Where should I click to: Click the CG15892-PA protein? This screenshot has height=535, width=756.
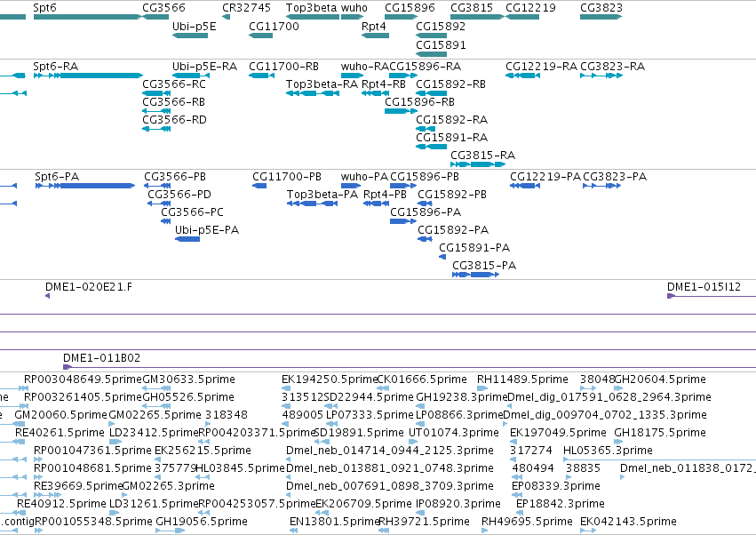point(425,239)
